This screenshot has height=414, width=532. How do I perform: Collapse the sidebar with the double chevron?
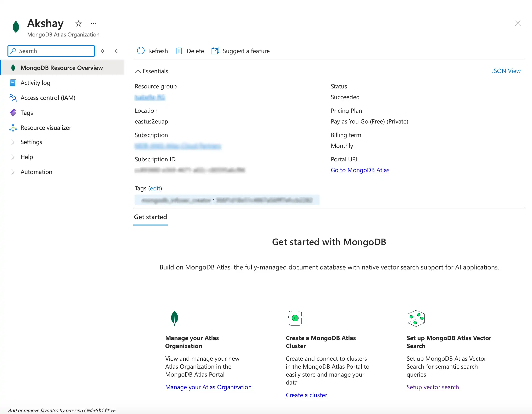tap(117, 51)
